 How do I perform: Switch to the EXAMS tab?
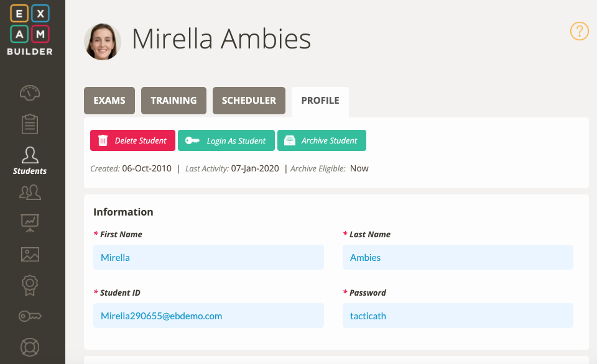[109, 100]
